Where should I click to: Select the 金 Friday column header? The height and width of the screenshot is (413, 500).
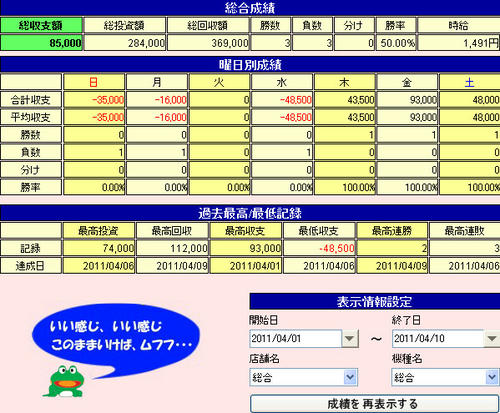click(x=407, y=82)
